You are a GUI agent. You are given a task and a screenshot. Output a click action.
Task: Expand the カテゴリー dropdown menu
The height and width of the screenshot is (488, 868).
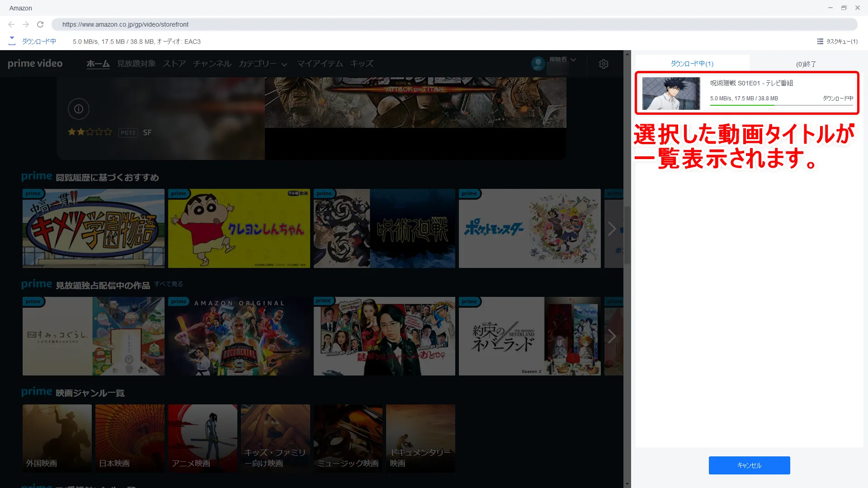point(263,64)
